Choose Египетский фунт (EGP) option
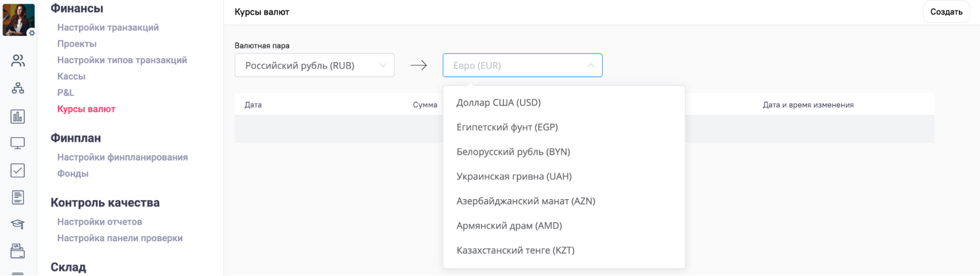Image resolution: width=980 pixels, height=276 pixels. [564, 127]
